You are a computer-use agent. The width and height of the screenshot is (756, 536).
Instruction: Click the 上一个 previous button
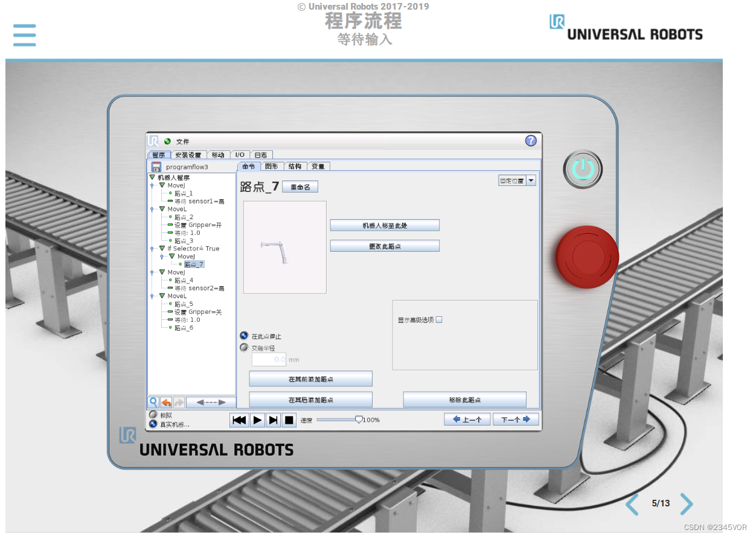coord(467,420)
